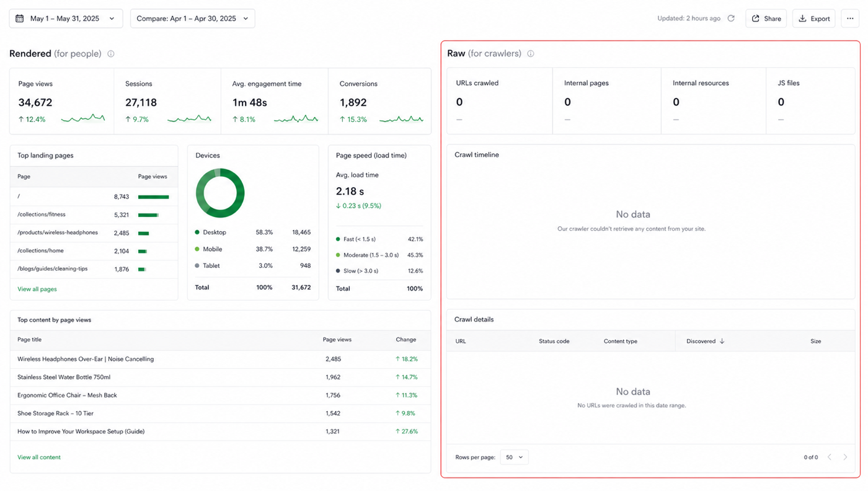Select the Page views metric card
Image resolution: width=868 pixels, height=491 pixels.
(62, 101)
